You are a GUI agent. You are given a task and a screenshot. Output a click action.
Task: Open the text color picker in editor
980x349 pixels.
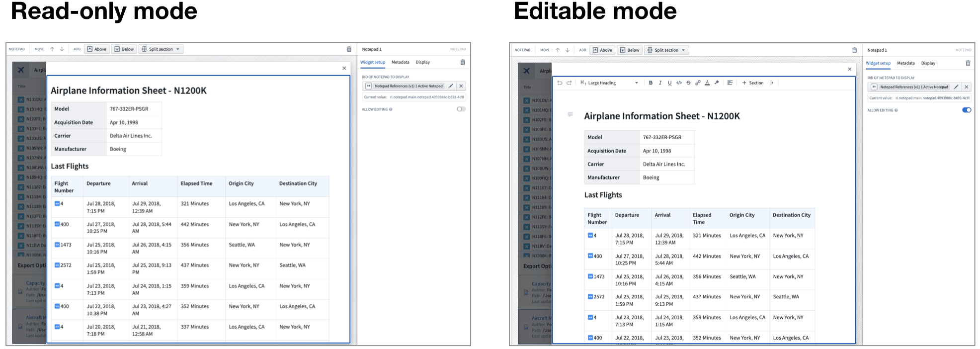click(707, 83)
